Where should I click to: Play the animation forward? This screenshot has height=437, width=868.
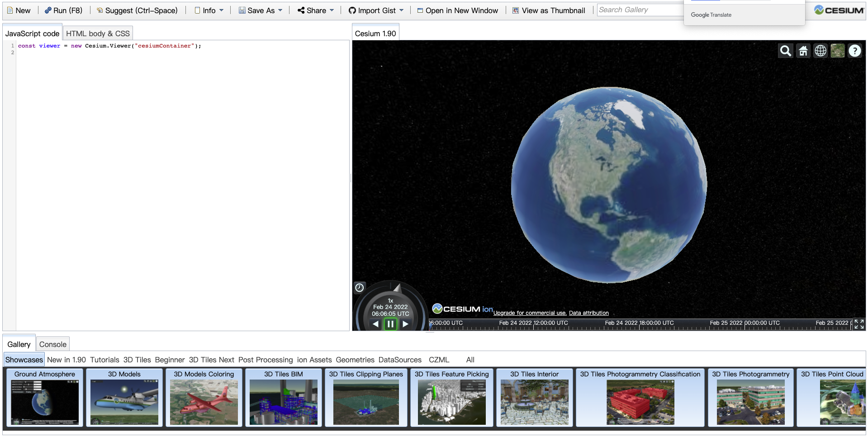(406, 324)
